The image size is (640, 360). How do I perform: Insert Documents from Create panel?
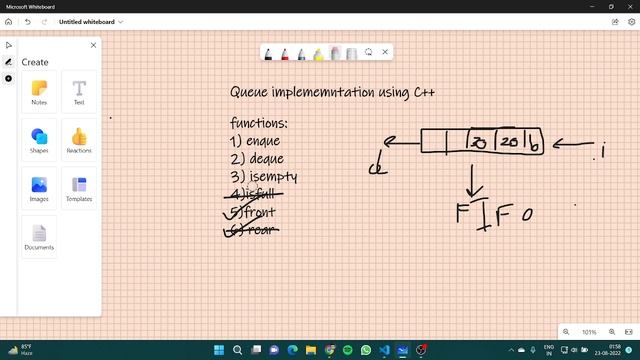point(39,237)
